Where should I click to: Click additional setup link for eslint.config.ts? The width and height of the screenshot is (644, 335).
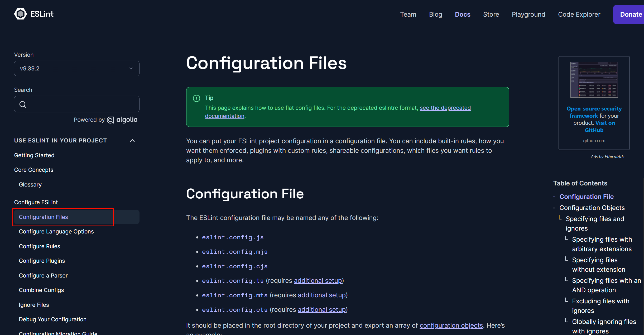click(x=318, y=281)
